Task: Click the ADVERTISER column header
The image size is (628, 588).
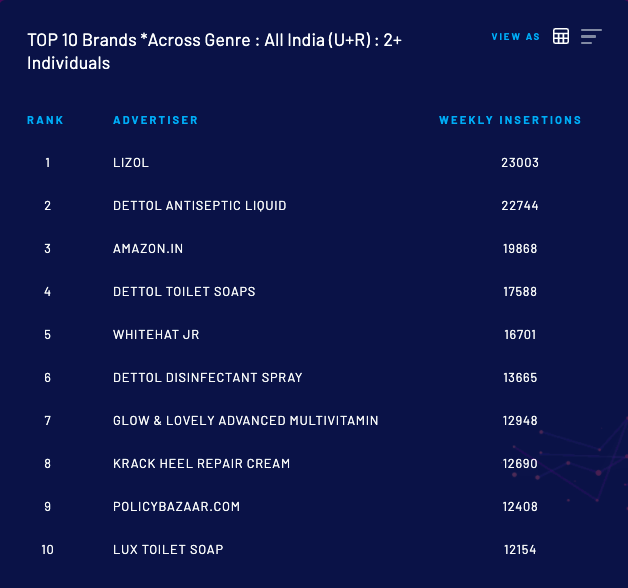Action: click(155, 120)
